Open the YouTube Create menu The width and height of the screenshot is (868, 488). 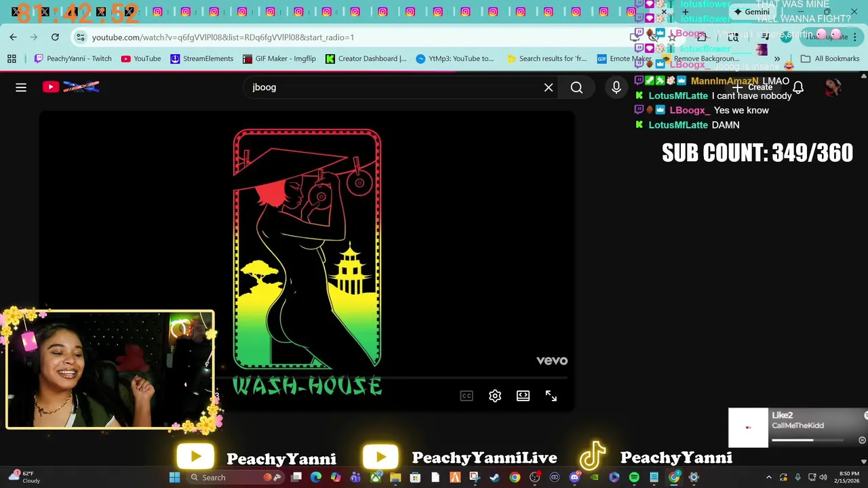753,87
